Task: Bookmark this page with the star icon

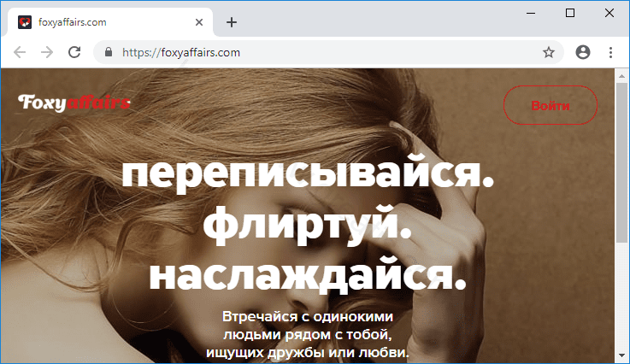Action: pos(549,52)
